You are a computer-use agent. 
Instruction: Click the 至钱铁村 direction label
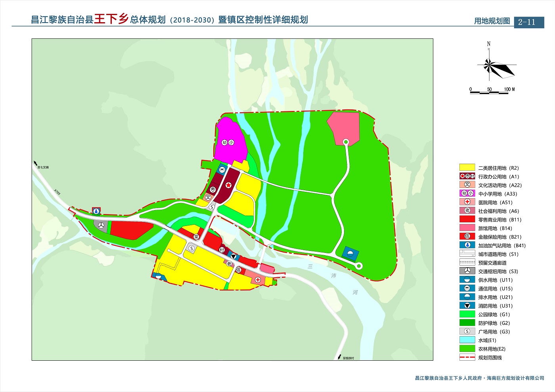click(348, 358)
